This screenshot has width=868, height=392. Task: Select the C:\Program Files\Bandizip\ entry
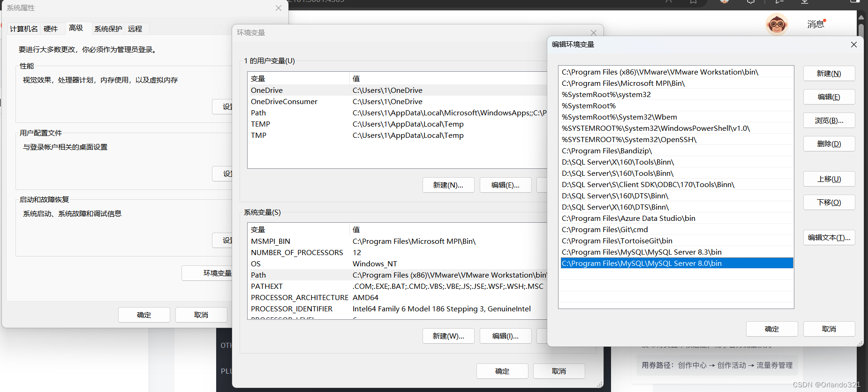[676, 151]
